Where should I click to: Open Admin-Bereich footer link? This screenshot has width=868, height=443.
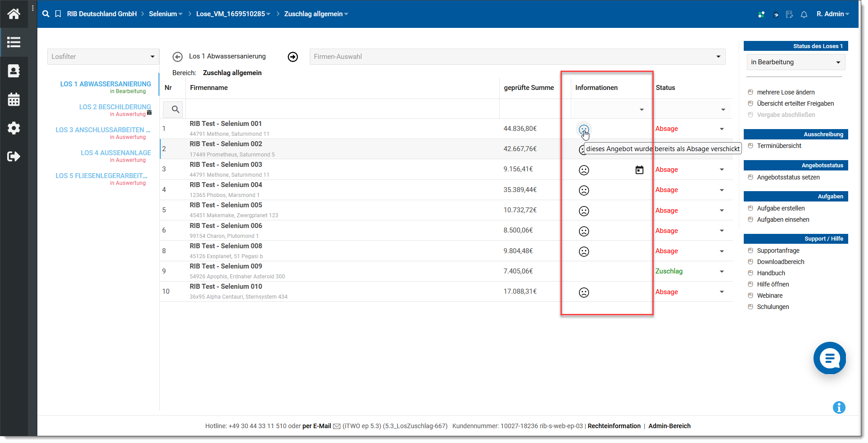(669, 426)
